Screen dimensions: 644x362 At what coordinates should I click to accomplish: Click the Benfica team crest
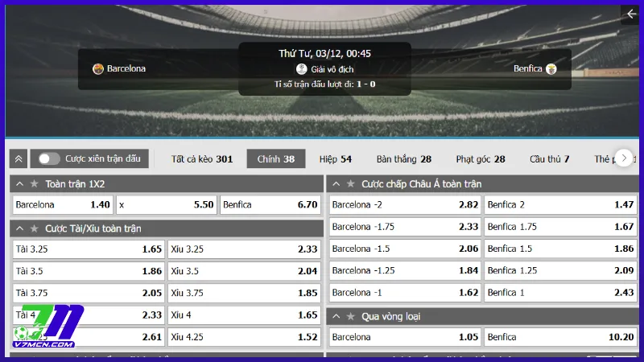click(x=551, y=69)
